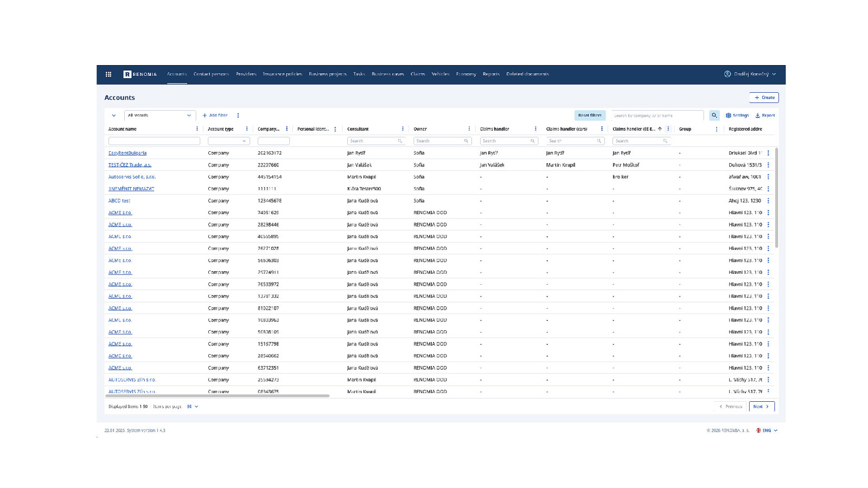
Task: Toggle sort arrow on Claims handler (EE) column
Action: pyautogui.click(x=660, y=129)
